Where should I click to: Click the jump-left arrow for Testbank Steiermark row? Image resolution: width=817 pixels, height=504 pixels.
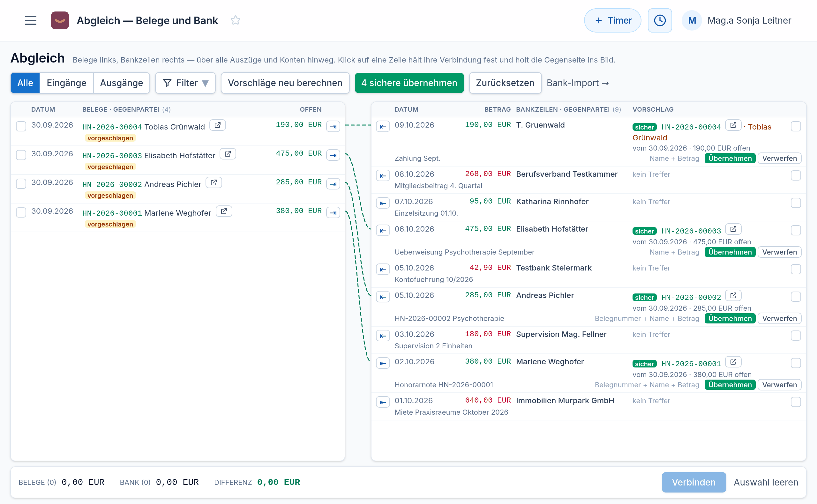[383, 269]
